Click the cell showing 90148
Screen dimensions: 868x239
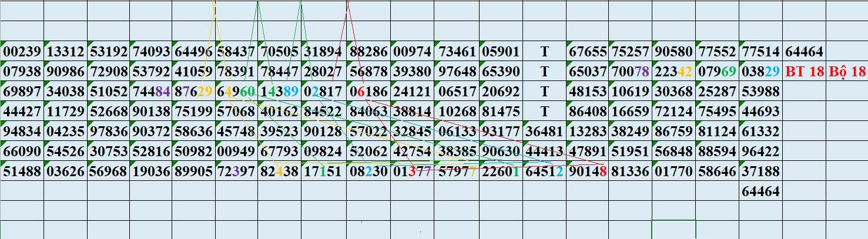(588, 171)
